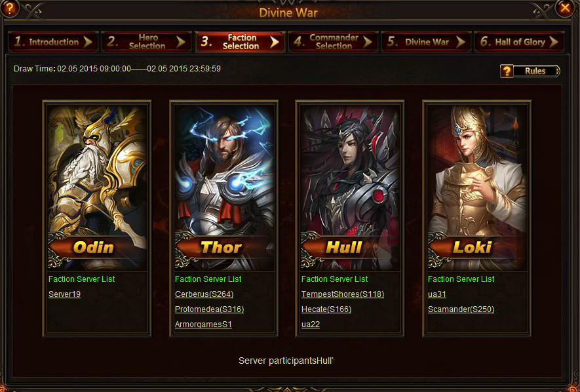Image resolution: width=580 pixels, height=392 pixels.
Task: Open Protomedea(S316) server link
Action: [x=209, y=309]
